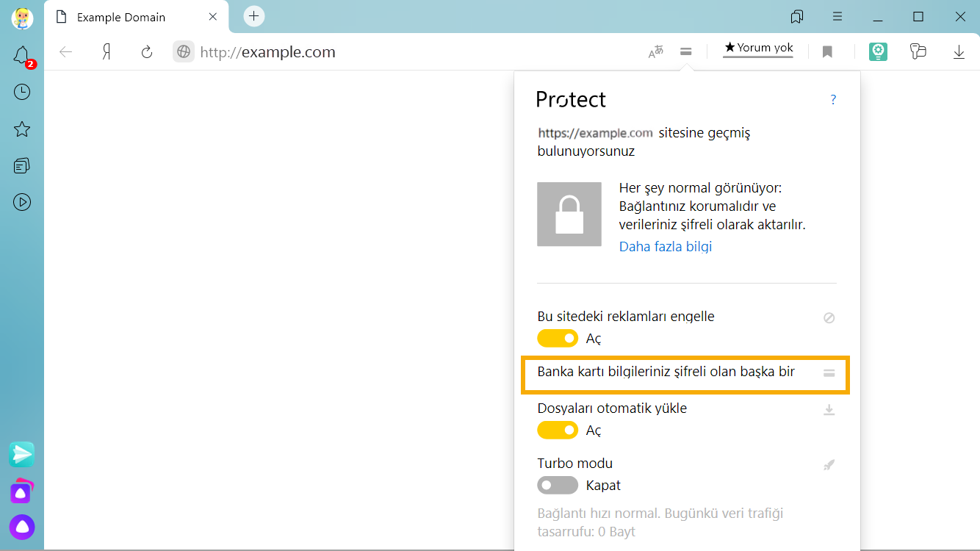Open the browser main menu hamburger

pos(837,16)
